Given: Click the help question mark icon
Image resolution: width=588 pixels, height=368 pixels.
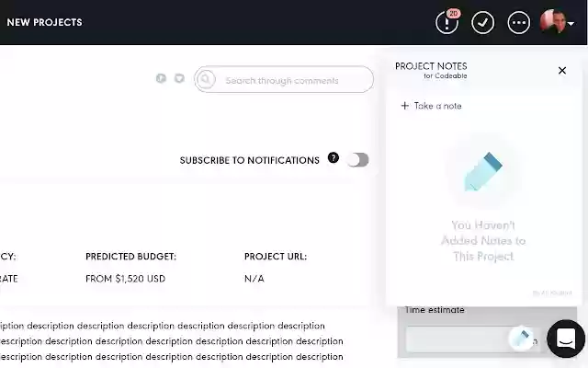Looking at the screenshot, I should [333, 157].
